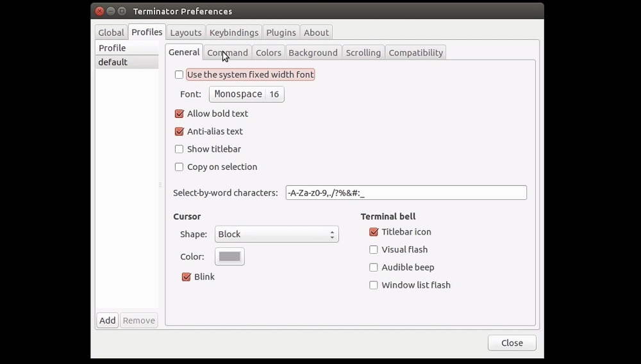
Task: Minimize the Terminator Preferences window
Action: [x=111, y=11]
